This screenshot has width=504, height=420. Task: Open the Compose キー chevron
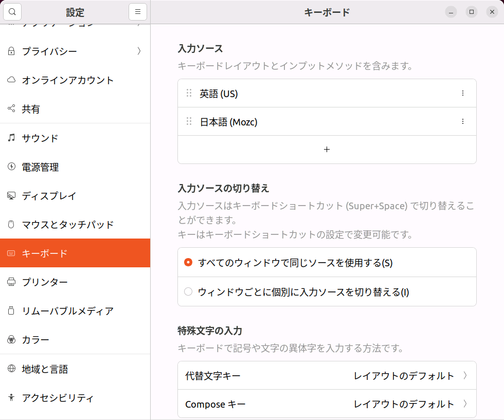[x=465, y=404]
